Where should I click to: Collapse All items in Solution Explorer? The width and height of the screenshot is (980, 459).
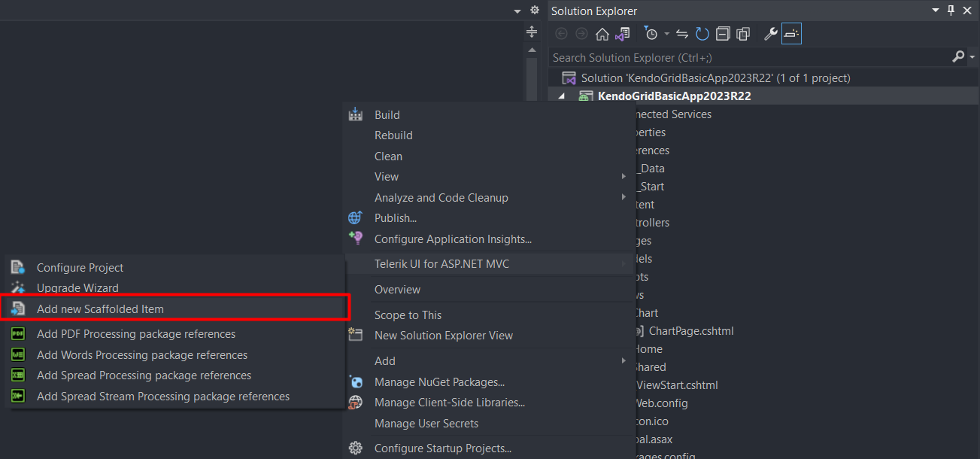723,33
